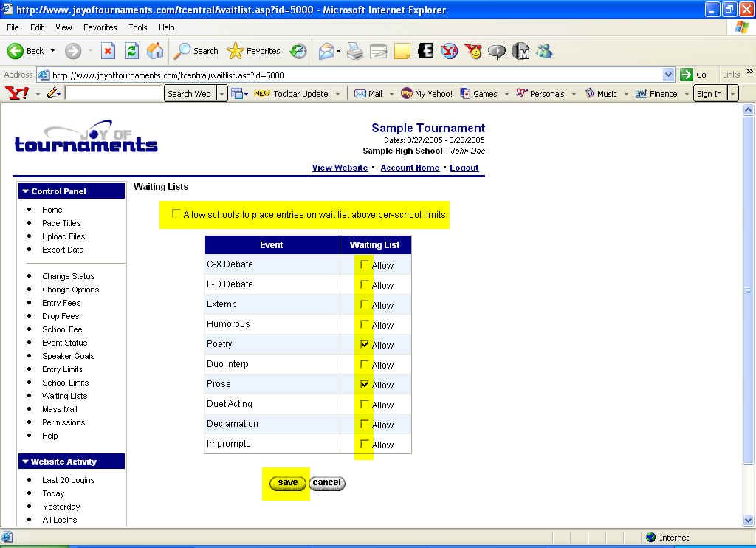The width and height of the screenshot is (756, 548).
Task: Open the MSN Messenger icon in toolbar
Action: [545, 51]
